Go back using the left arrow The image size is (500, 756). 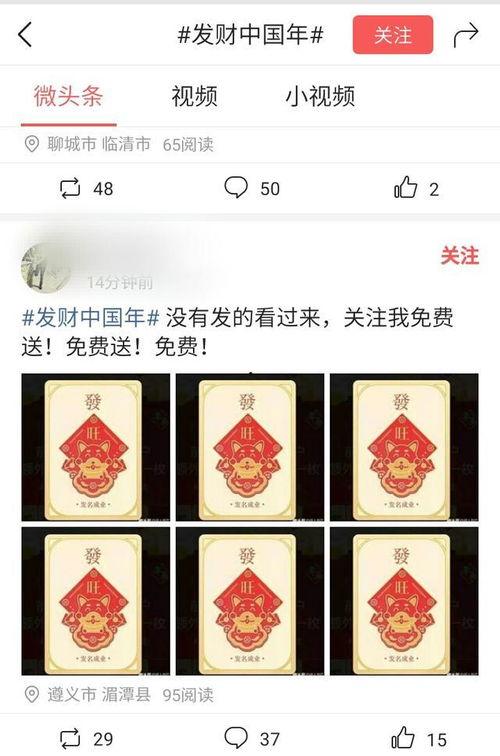point(25,35)
